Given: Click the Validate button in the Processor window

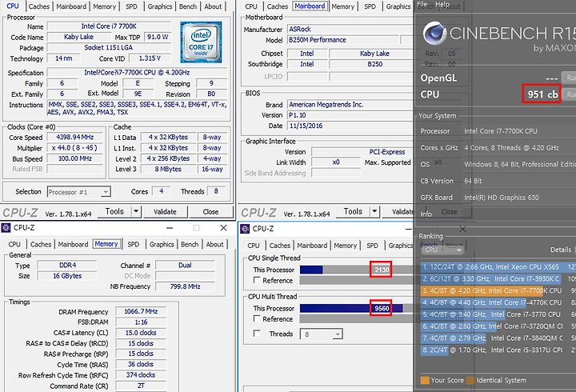Looking at the screenshot, I should click(x=165, y=212).
